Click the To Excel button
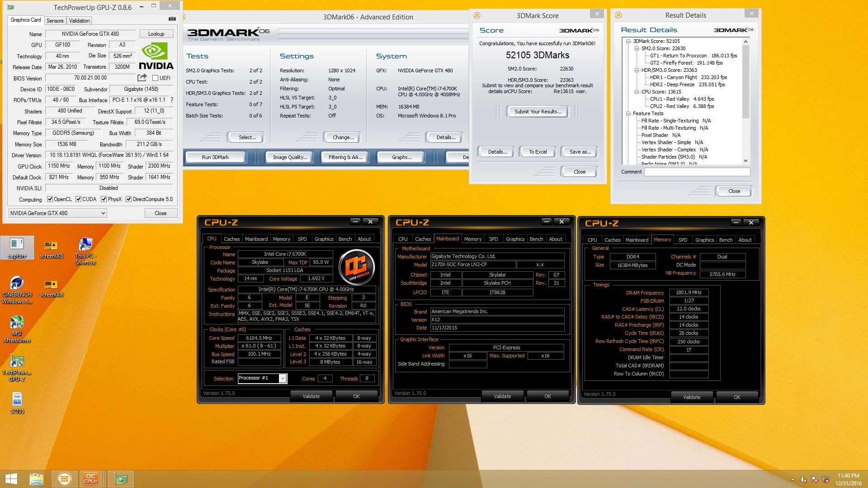This screenshot has width=868, height=488. point(538,152)
